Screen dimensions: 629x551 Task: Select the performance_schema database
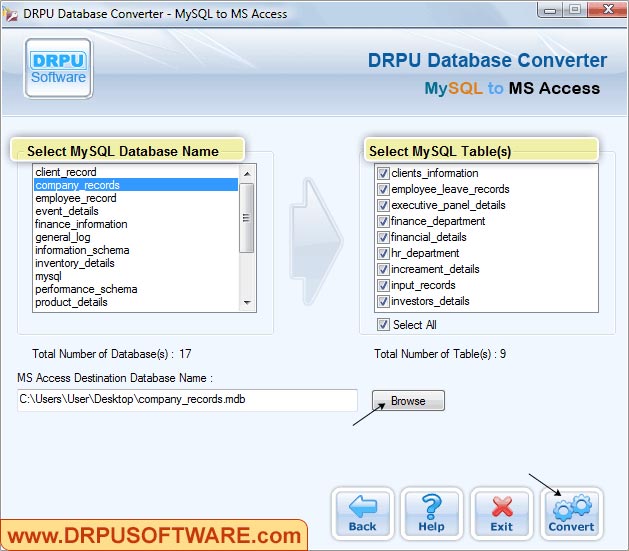[x=136, y=289]
